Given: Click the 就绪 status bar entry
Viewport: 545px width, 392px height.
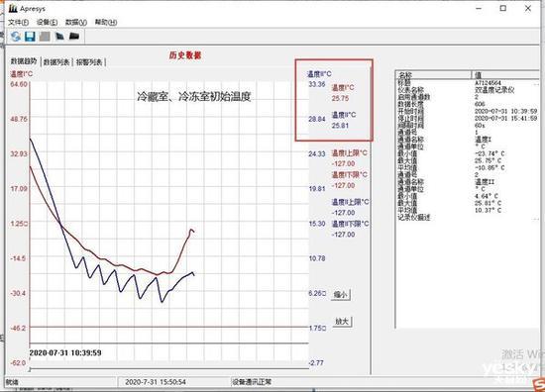Looking at the screenshot, I should coord(12,382).
